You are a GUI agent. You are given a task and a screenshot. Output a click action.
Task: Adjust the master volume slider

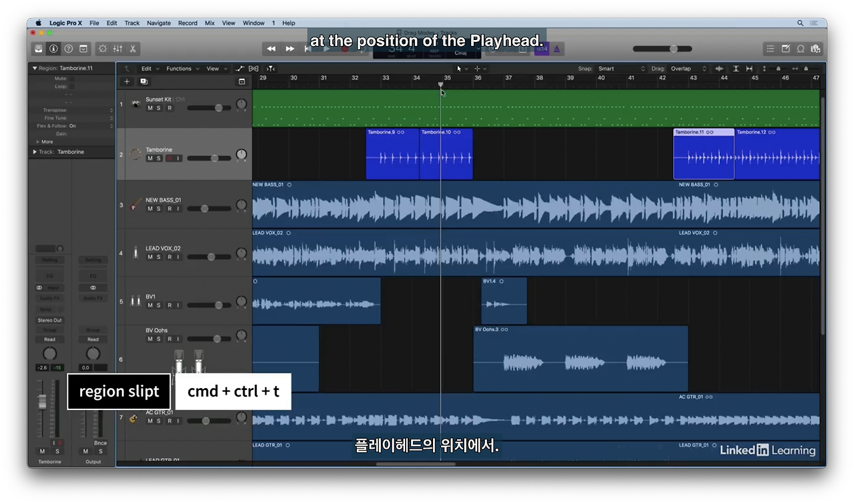pos(663,49)
